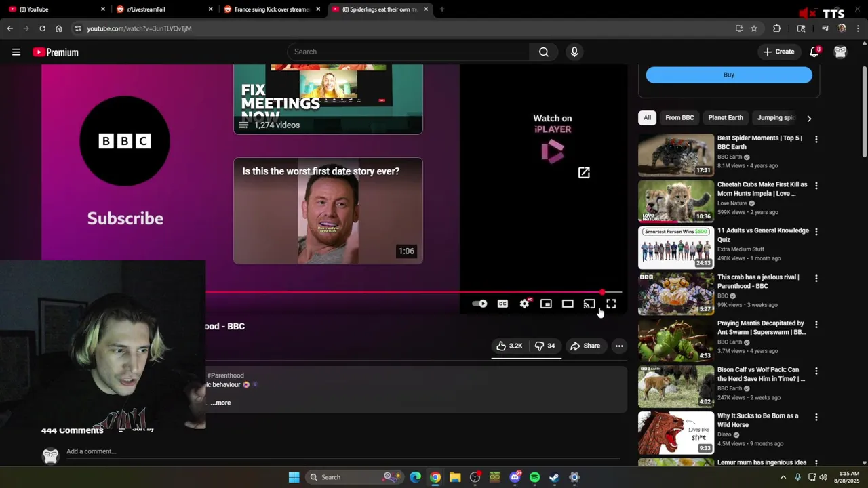868x488 pixels.
Task: Go back in browser history
Action: (9, 28)
